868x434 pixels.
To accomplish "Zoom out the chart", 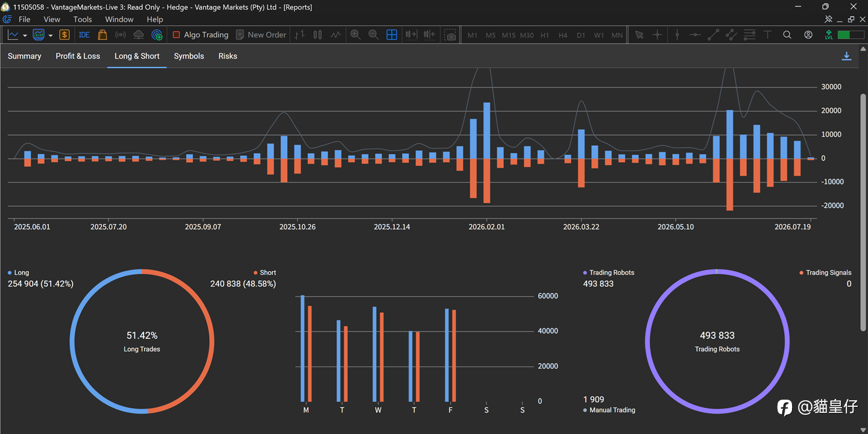I will pos(374,35).
